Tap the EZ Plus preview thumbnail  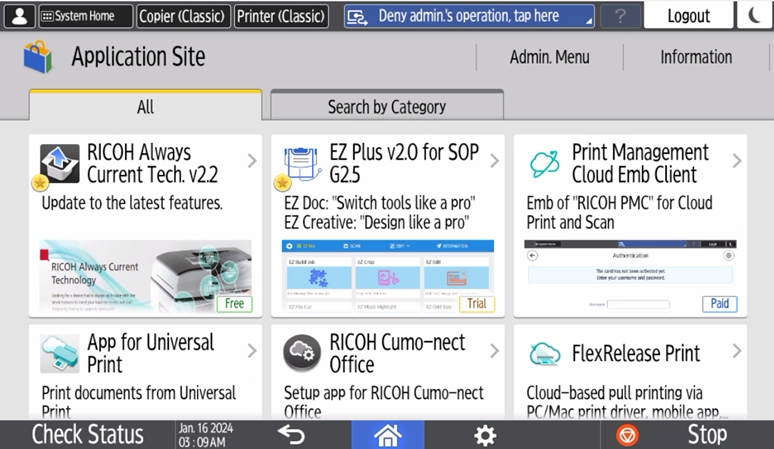(x=388, y=276)
